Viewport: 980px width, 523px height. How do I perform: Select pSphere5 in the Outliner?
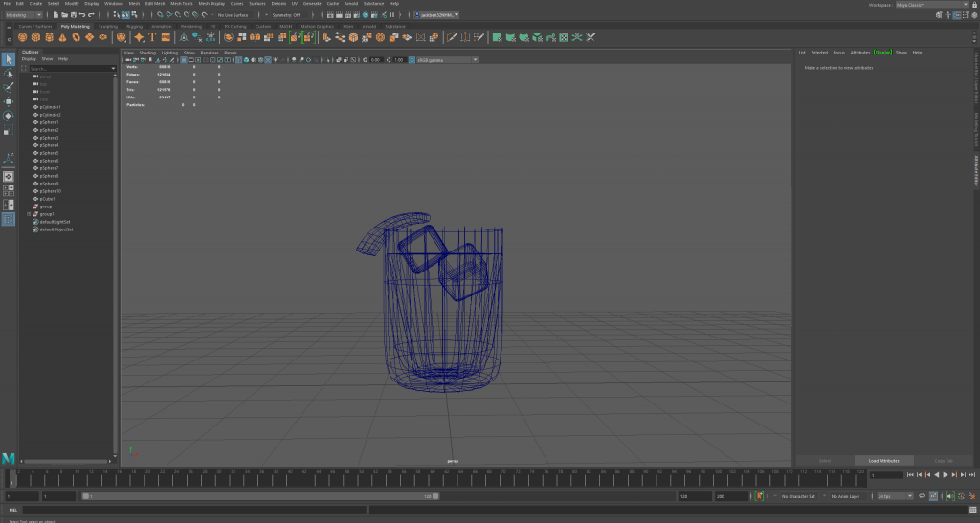coord(50,153)
